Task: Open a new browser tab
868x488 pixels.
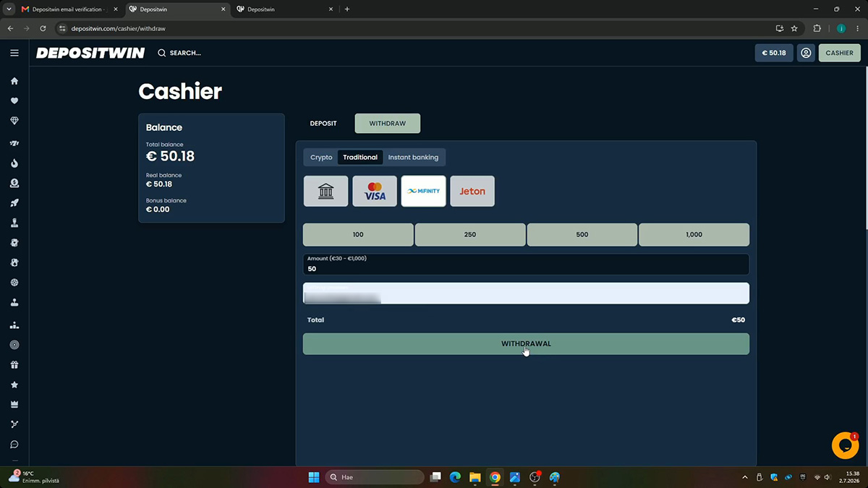Action: [x=347, y=9]
